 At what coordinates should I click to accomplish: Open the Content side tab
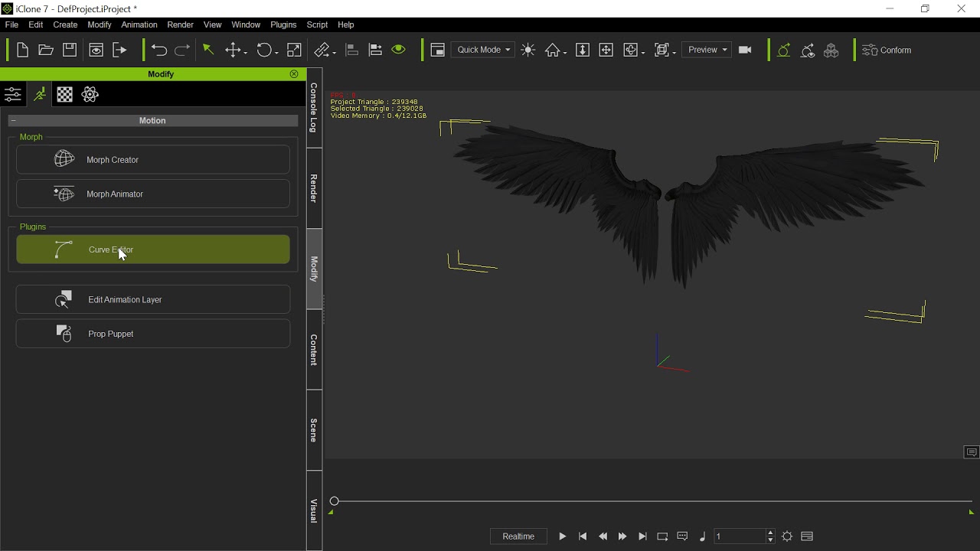pos(314,350)
